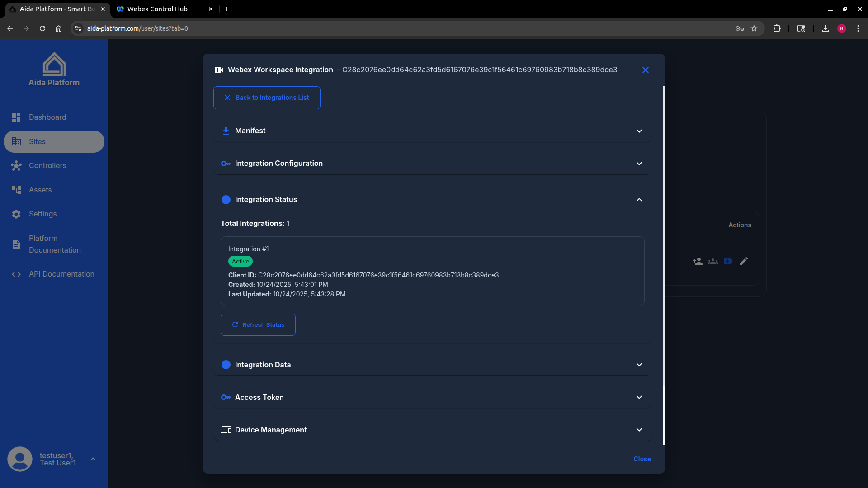Click Back to Integrations List

click(267, 98)
